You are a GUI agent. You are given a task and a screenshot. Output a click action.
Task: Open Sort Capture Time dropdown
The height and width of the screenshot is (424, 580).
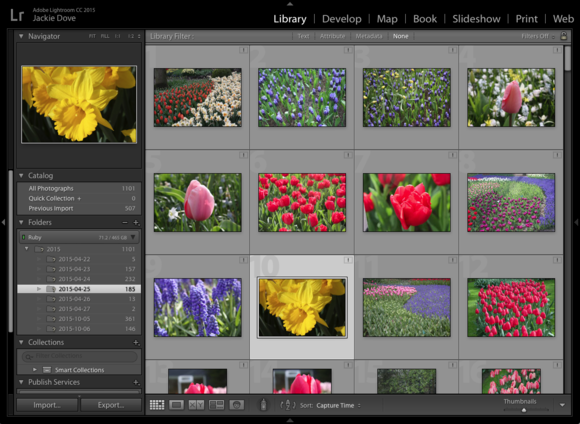[338, 406]
